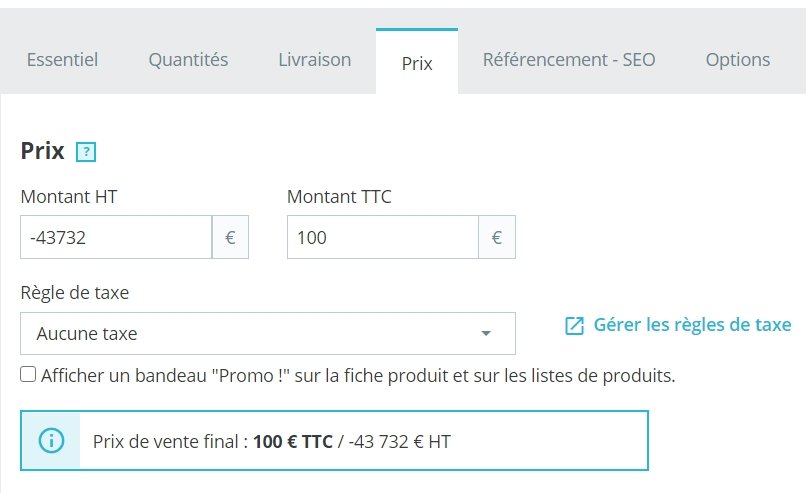Go to the Livraison tab
Screen dimensions: 806x493
315,60
